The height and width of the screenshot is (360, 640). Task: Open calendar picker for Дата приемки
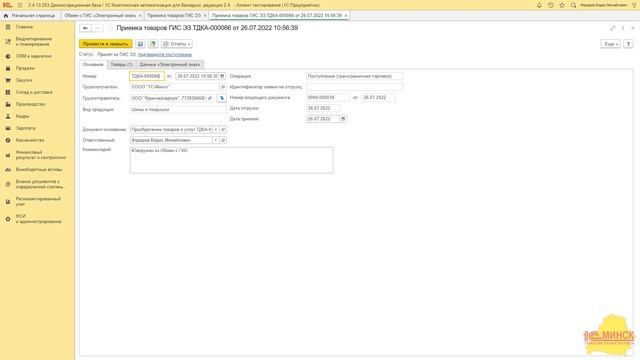(x=343, y=119)
